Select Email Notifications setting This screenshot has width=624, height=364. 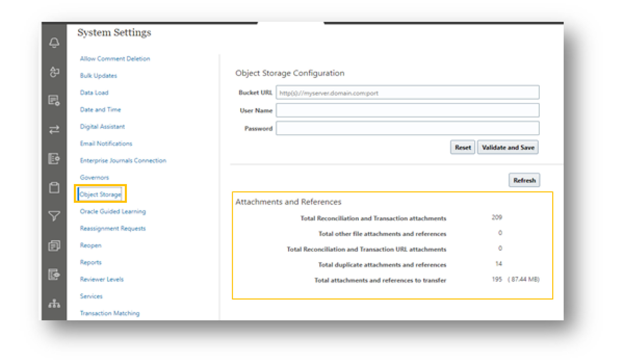pyautogui.click(x=106, y=143)
